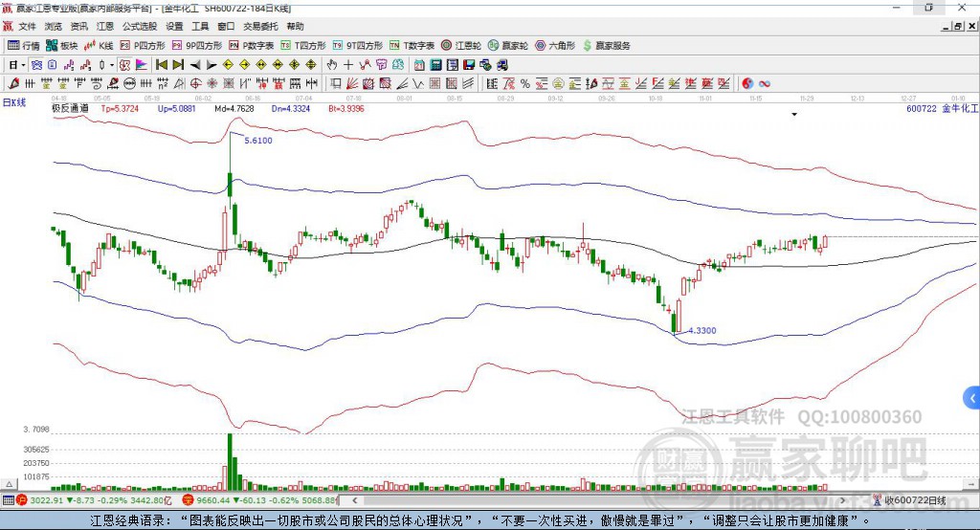Open the 公式选股 menu

pyautogui.click(x=140, y=26)
